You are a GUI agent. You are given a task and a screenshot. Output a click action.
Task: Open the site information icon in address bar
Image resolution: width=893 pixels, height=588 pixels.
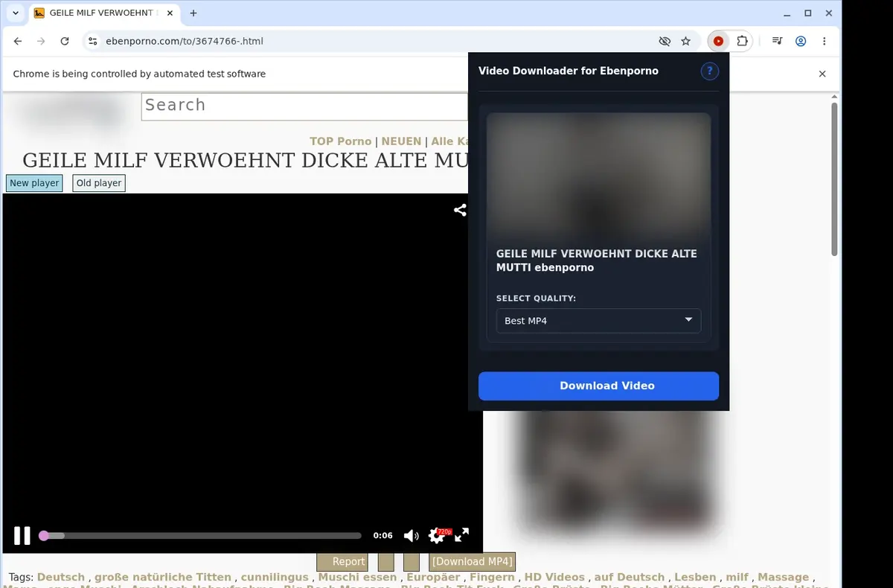coord(92,42)
